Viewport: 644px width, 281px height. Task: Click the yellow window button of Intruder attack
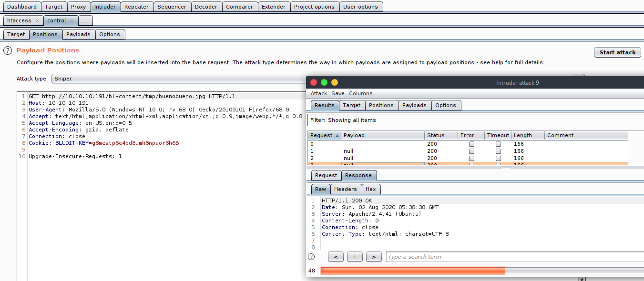point(334,82)
